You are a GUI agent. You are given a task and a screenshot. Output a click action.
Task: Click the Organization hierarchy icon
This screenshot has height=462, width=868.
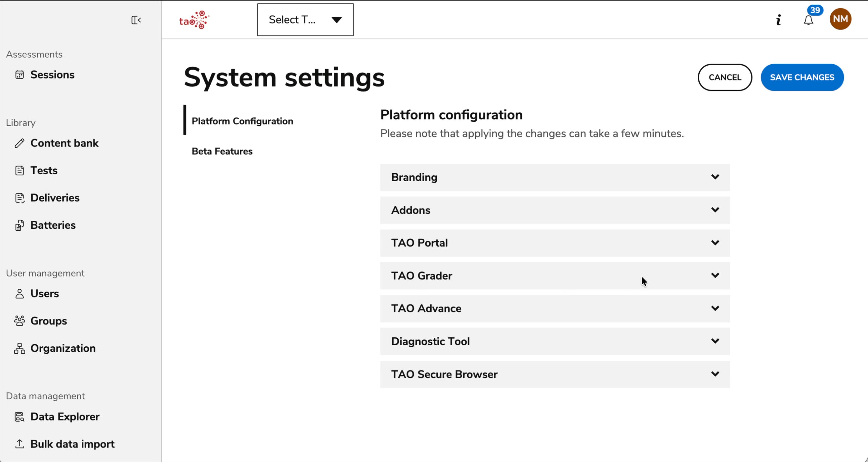(20, 348)
